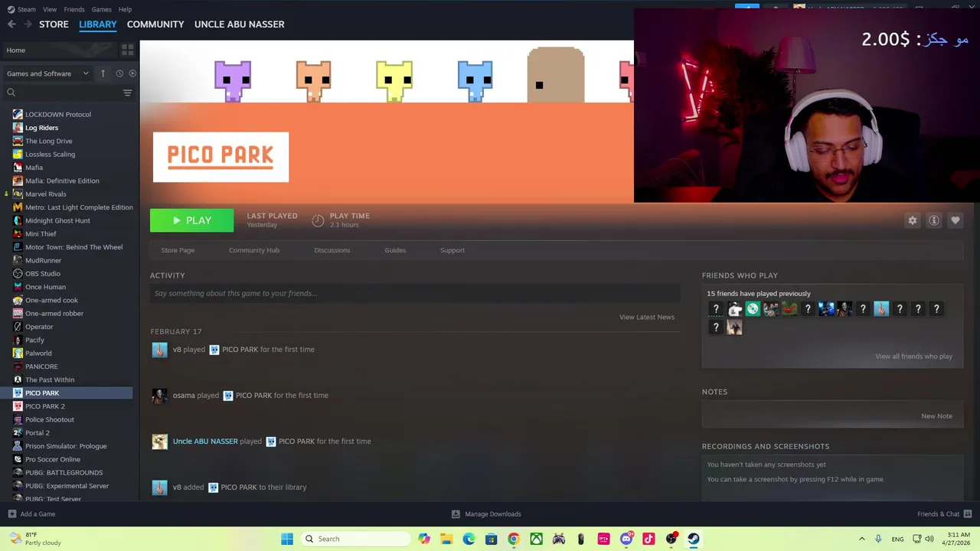Open weather widget showing Partly cloudy

click(x=34, y=539)
